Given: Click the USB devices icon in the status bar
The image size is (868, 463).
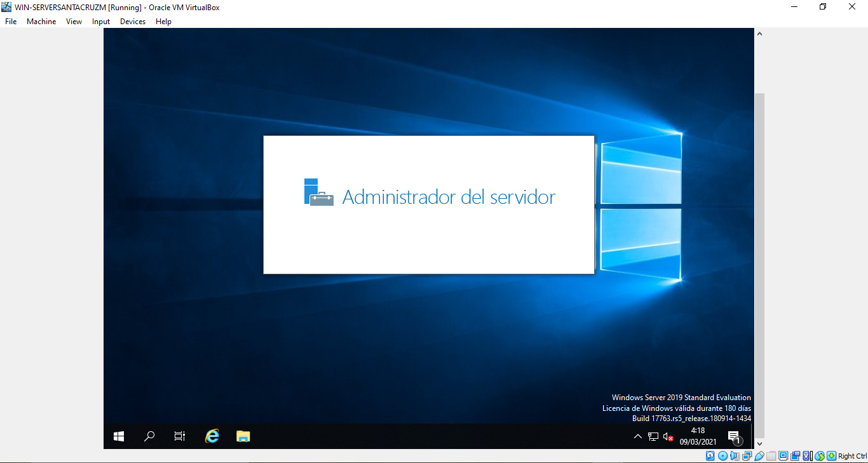Looking at the screenshot, I should pos(758,455).
